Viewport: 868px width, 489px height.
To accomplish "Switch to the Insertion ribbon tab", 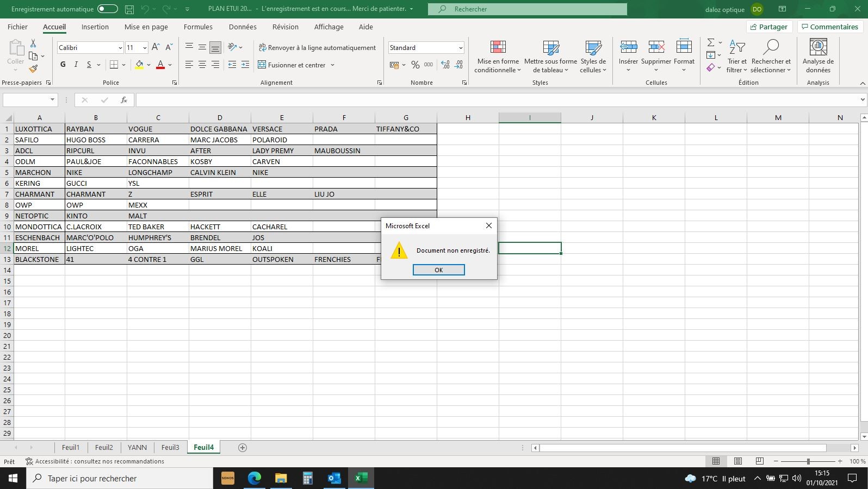I will point(95,27).
